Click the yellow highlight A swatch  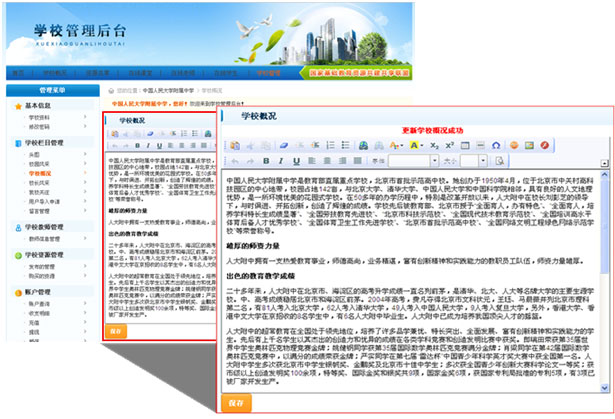[414, 145]
